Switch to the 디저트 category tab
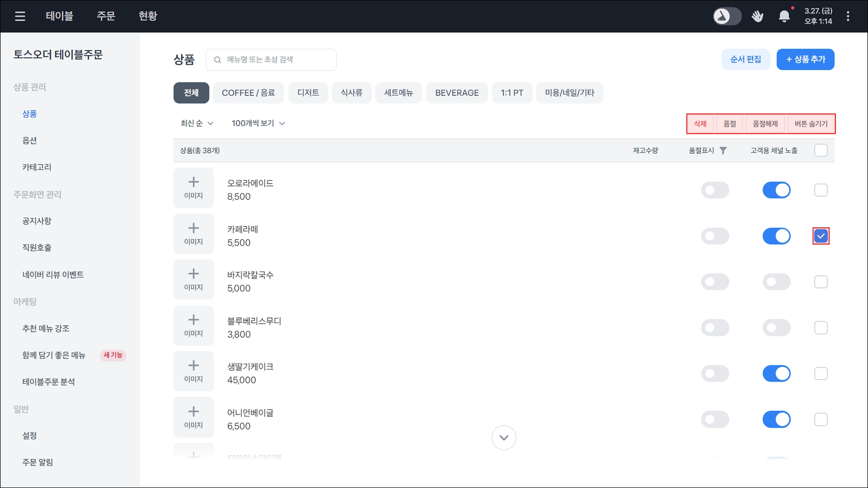868x488 pixels. pos(308,93)
